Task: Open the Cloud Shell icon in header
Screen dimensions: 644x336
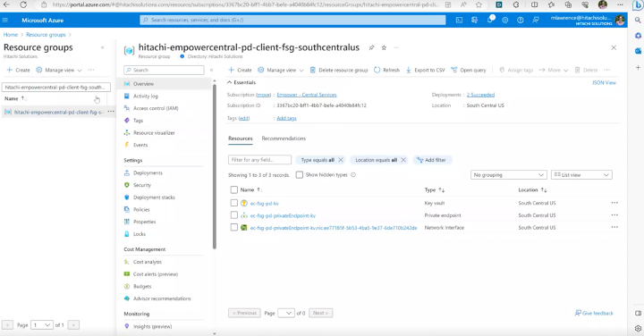Action: coord(459,20)
